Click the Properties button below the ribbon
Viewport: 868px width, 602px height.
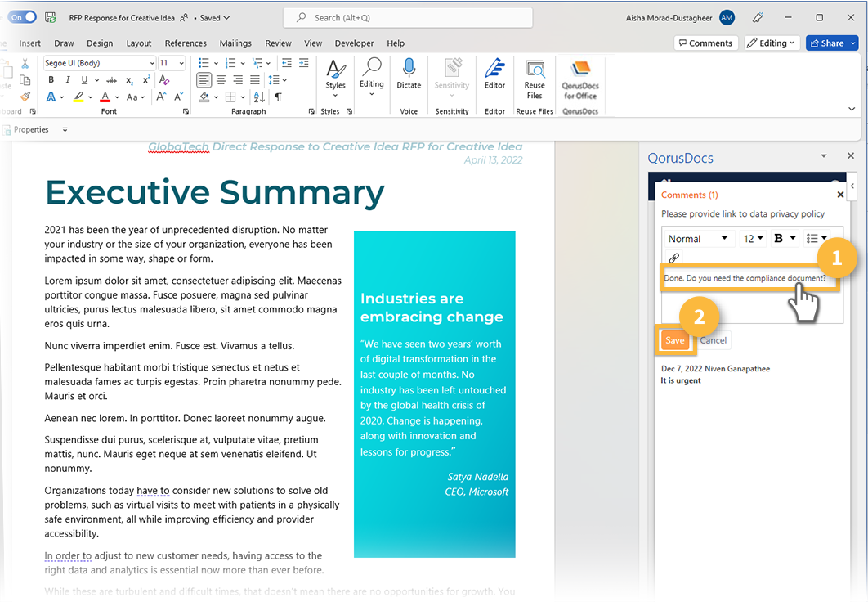click(x=27, y=129)
